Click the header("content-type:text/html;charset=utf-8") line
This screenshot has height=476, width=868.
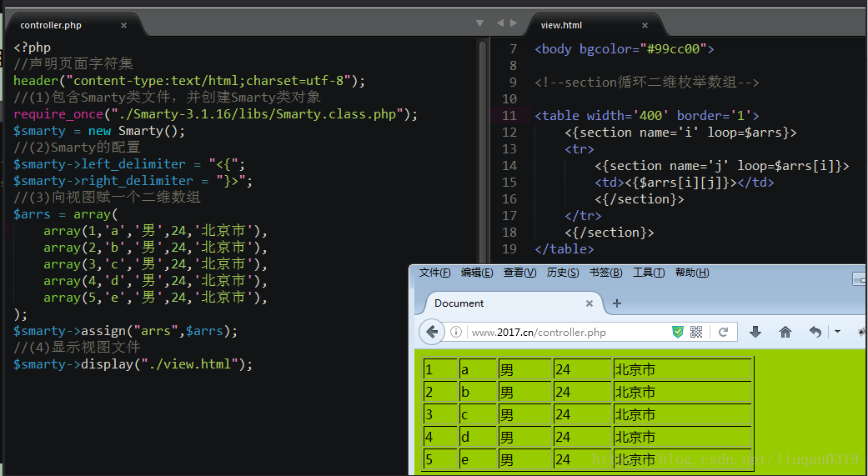(x=189, y=81)
